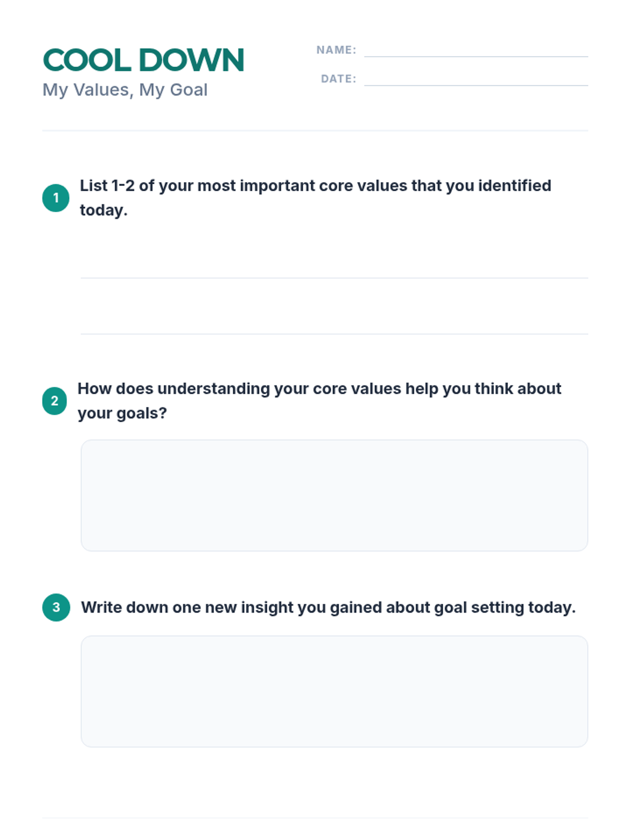This screenshot has width=630, height=840.
Task: Click the green number 3 circle badge
Action: click(56, 607)
